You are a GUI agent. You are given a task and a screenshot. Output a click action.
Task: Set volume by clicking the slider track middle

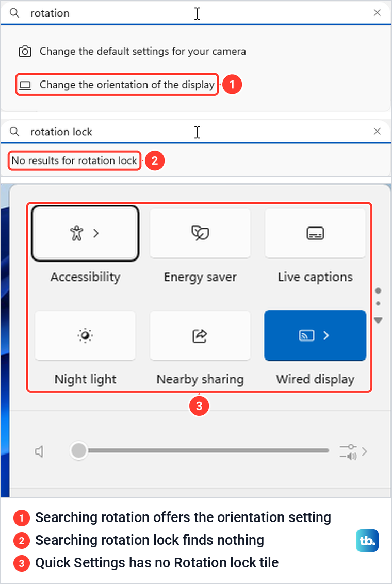200,451
